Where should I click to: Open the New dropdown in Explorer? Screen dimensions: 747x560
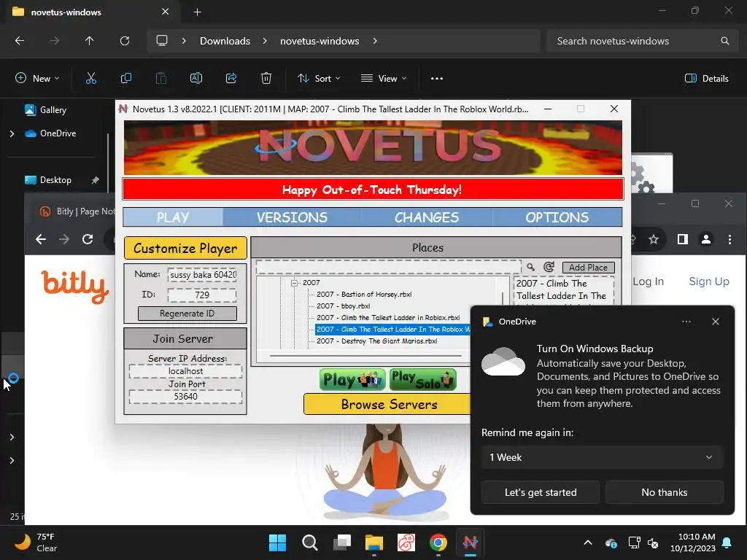pos(37,79)
